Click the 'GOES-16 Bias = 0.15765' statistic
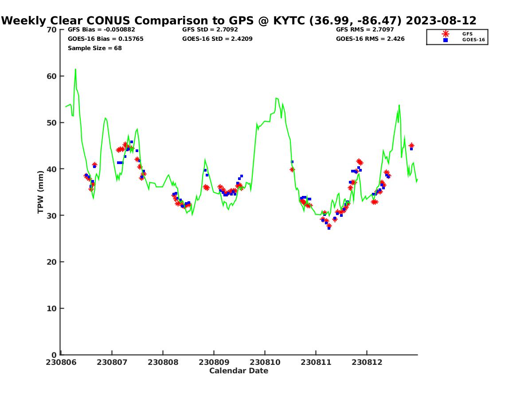The image size is (532, 399). pyautogui.click(x=106, y=39)
